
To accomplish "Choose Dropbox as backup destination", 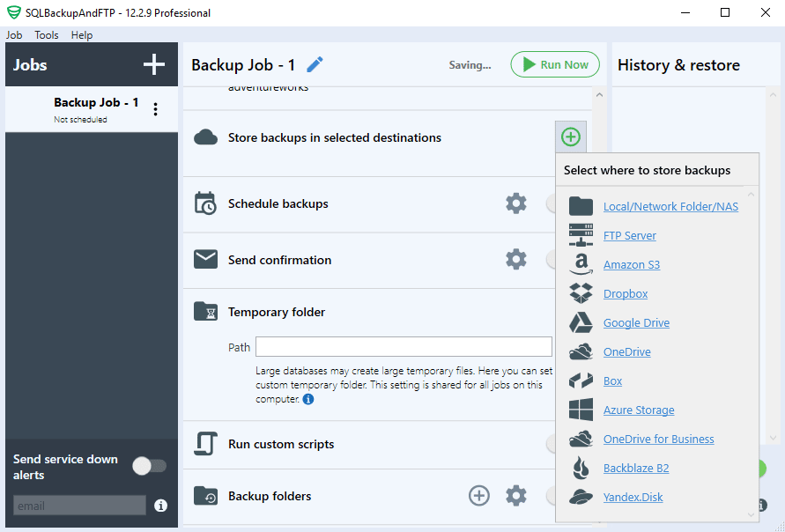I will pos(626,294).
